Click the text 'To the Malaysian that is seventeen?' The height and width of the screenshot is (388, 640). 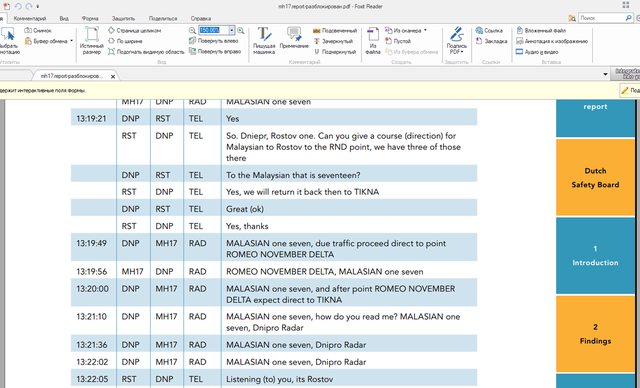pos(293,175)
